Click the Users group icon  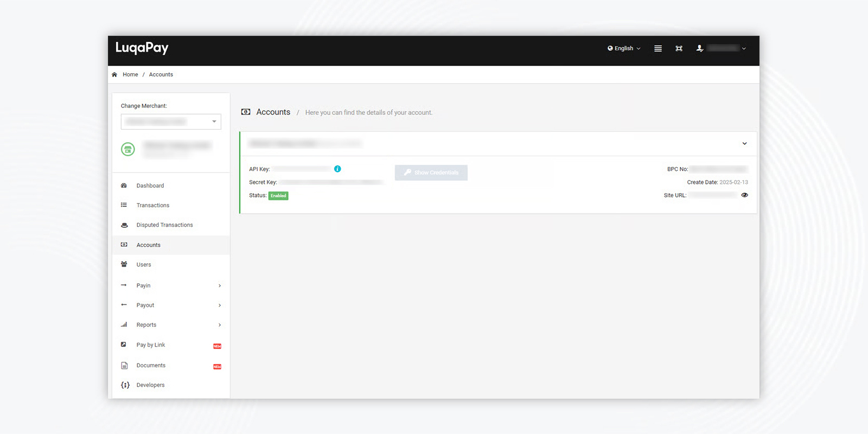click(124, 264)
